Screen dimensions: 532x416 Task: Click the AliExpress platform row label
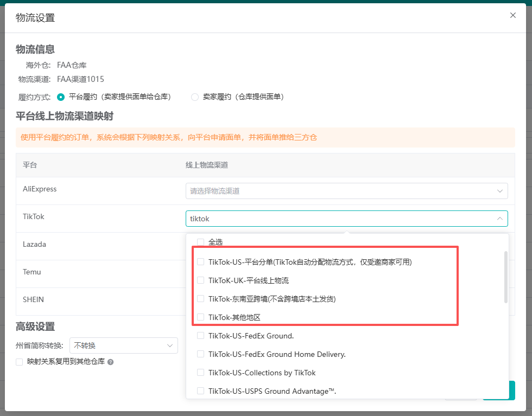coord(40,189)
